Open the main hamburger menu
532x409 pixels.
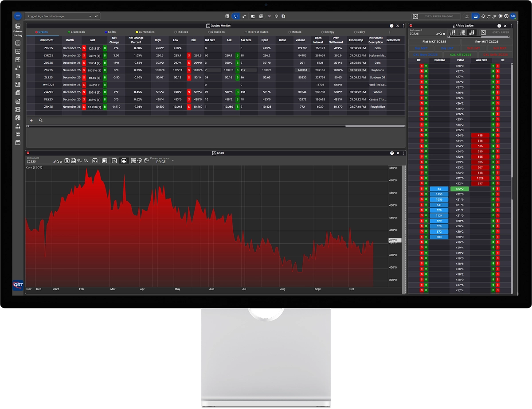[x=18, y=16]
